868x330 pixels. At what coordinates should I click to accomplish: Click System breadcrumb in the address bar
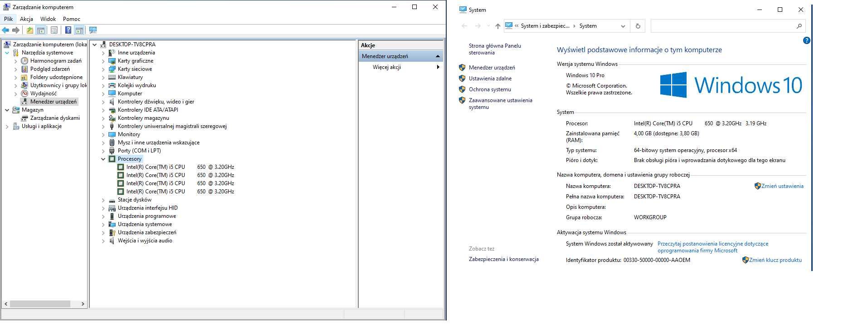588,26
